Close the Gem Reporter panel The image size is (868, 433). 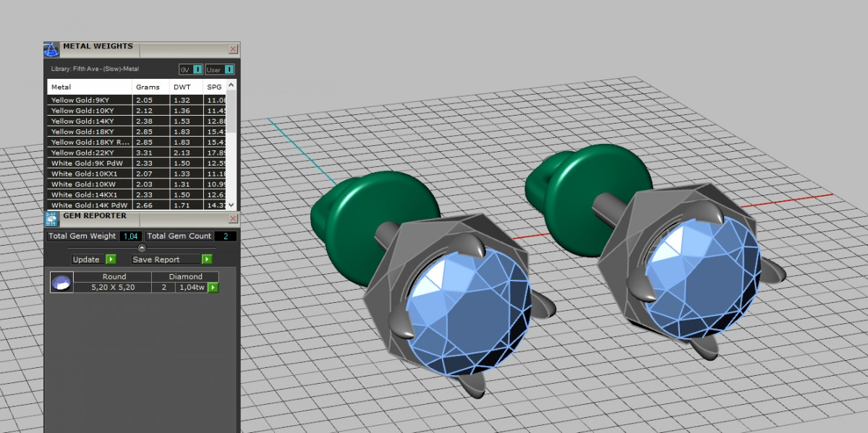233,218
